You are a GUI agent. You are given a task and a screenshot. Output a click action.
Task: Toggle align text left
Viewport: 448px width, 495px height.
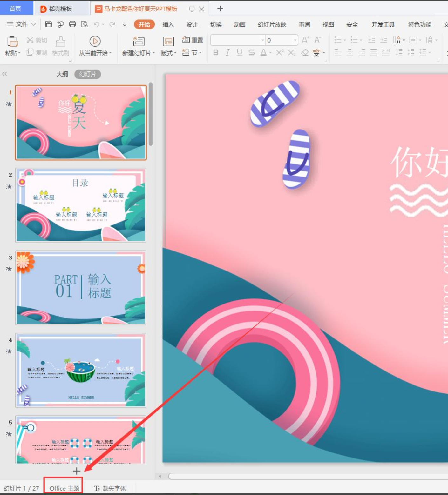(x=338, y=52)
